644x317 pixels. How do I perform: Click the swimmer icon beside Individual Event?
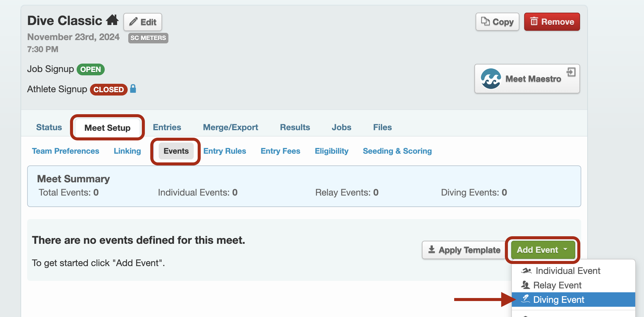(x=526, y=270)
